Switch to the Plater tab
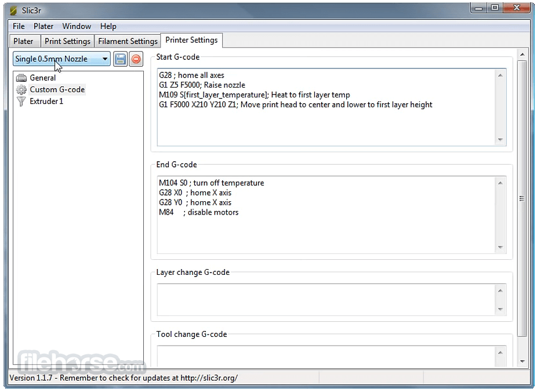 24,41
